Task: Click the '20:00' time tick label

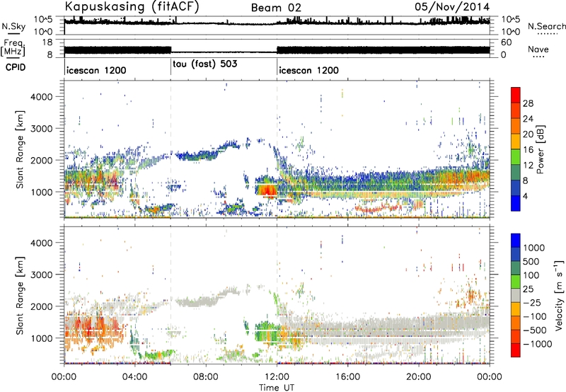Action: point(418,377)
